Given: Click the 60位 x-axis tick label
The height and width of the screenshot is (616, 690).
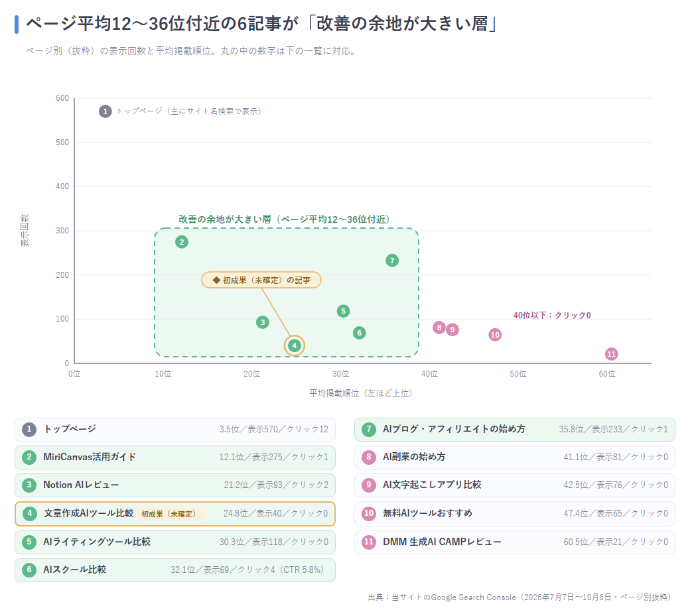Looking at the screenshot, I should [x=607, y=374].
